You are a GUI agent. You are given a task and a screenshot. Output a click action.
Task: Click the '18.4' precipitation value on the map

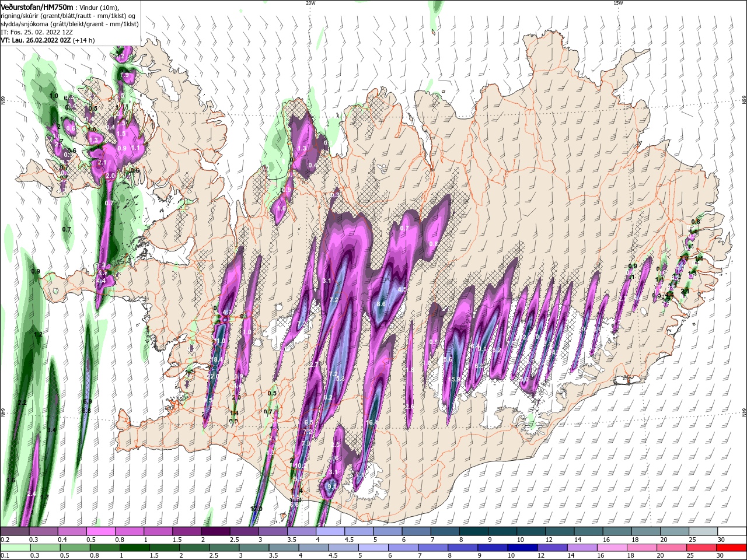pyautogui.click(x=217, y=359)
